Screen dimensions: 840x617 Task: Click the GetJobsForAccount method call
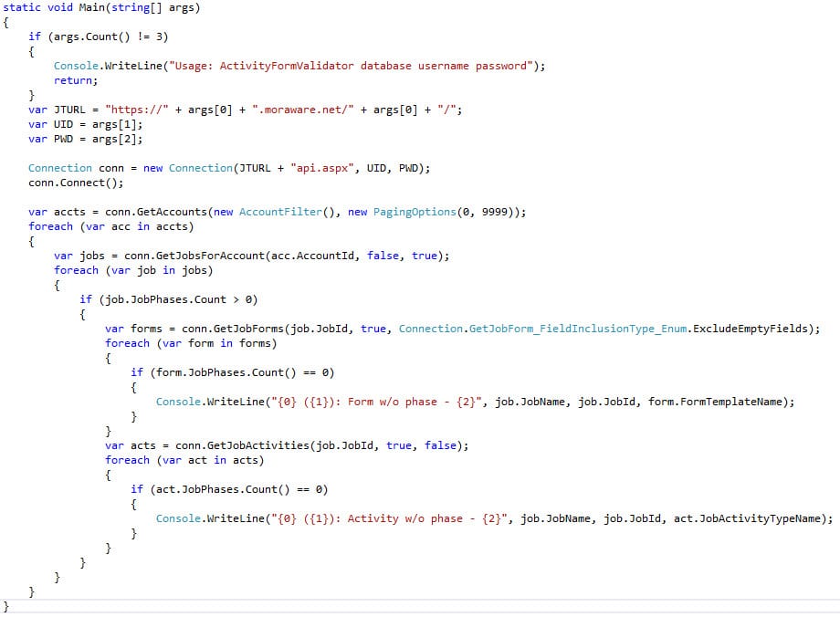210,256
